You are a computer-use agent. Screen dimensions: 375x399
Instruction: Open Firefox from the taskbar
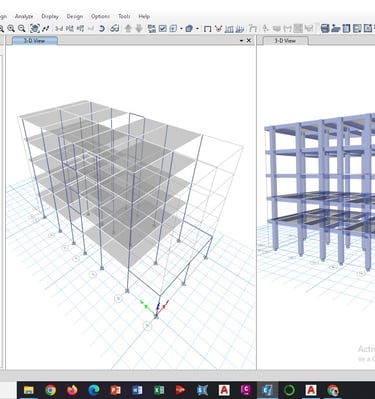[72, 390]
